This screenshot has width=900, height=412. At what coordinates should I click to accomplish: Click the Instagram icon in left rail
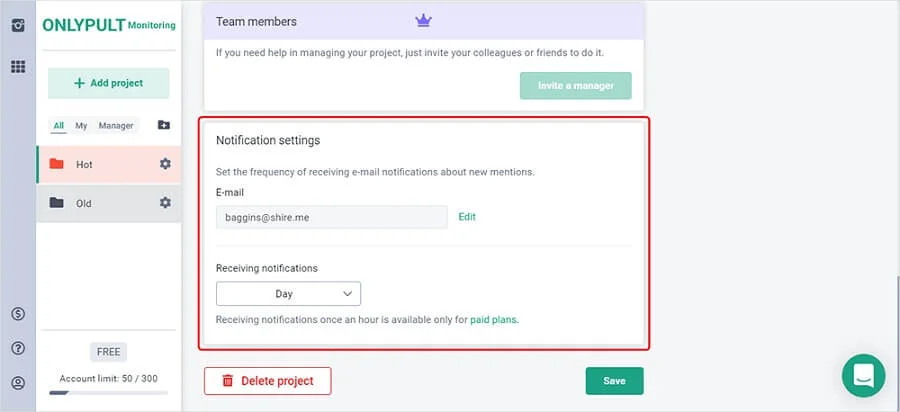17,25
